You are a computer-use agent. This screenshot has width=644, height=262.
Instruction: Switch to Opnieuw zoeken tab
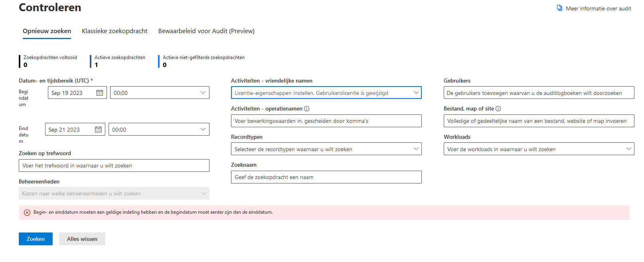[x=47, y=31]
